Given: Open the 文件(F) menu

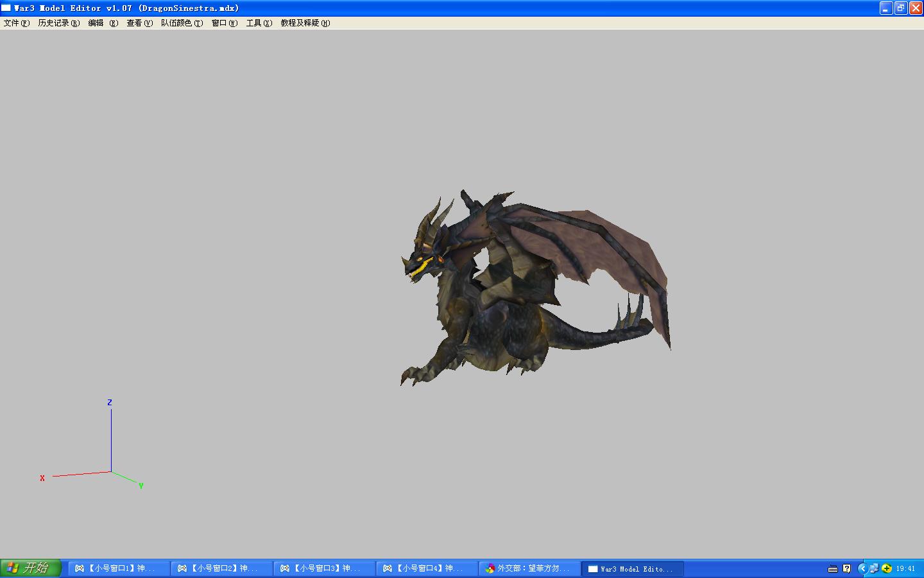Looking at the screenshot, I should pos(17,23).
